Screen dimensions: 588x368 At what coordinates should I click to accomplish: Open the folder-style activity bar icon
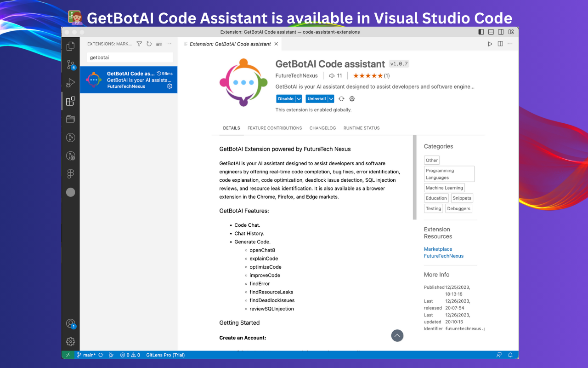point(70,119)
